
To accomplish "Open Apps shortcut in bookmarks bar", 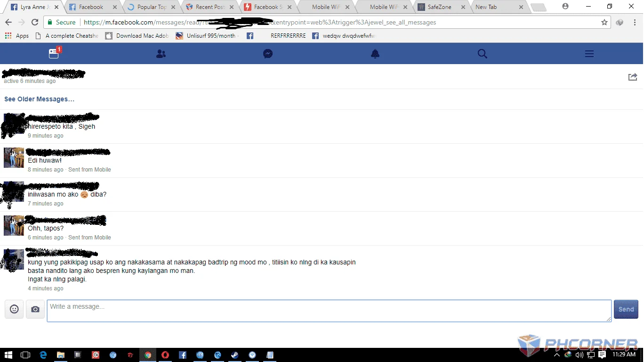I will point(17,36).
